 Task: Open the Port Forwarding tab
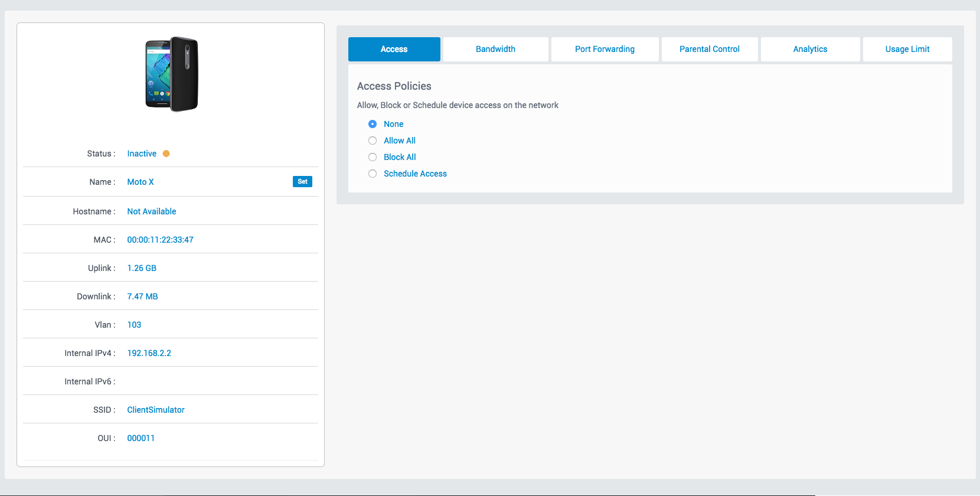(605, 49)
